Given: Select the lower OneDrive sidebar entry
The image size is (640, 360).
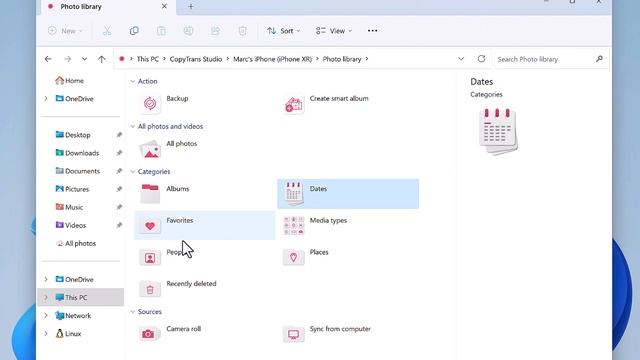Looking at the screenshot, I should [74, 280].
